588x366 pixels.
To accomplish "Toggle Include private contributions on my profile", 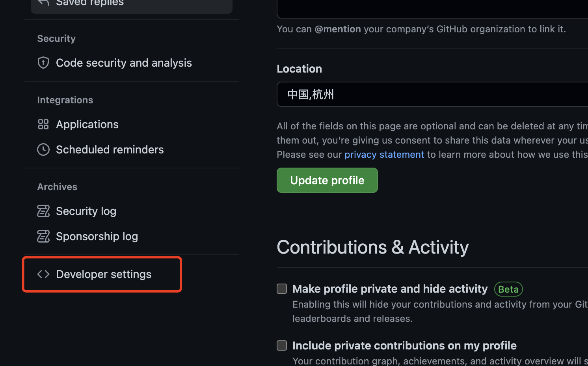I will [x=282, y=345].
